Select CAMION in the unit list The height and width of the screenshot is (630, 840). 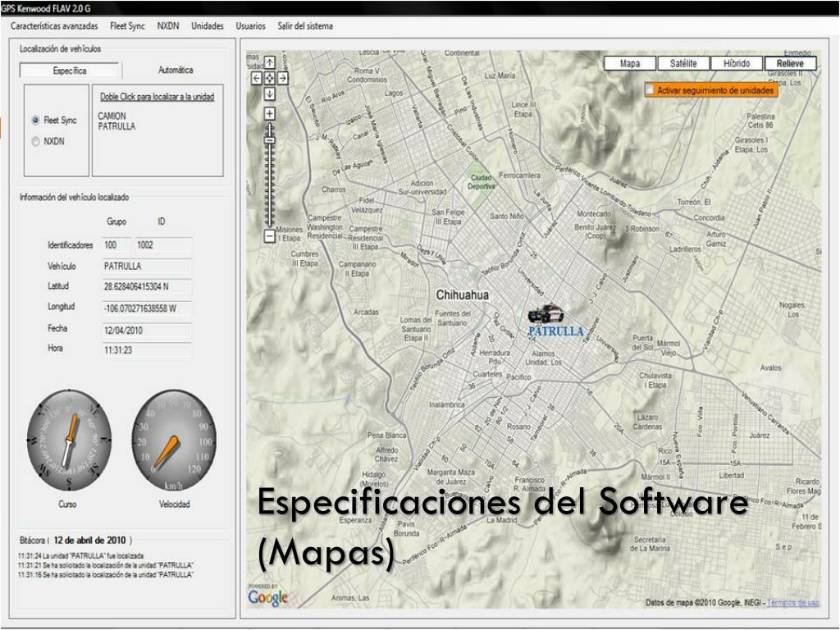[x=112, y=116]
